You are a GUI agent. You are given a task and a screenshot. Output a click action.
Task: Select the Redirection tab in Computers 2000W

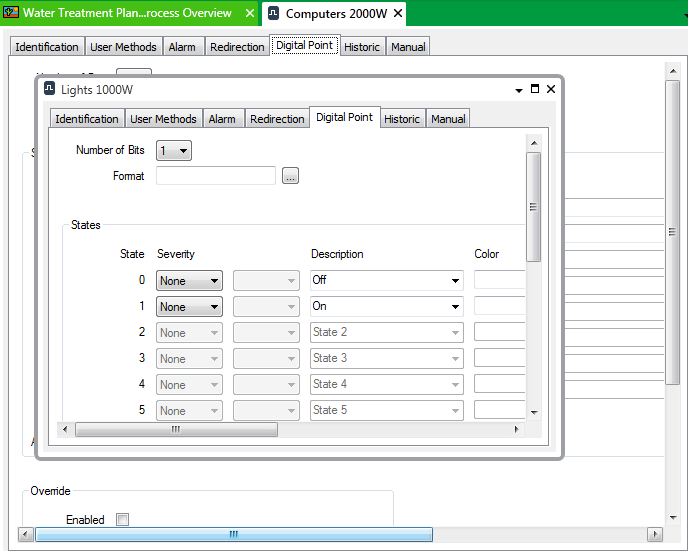[x=237, y=47]
